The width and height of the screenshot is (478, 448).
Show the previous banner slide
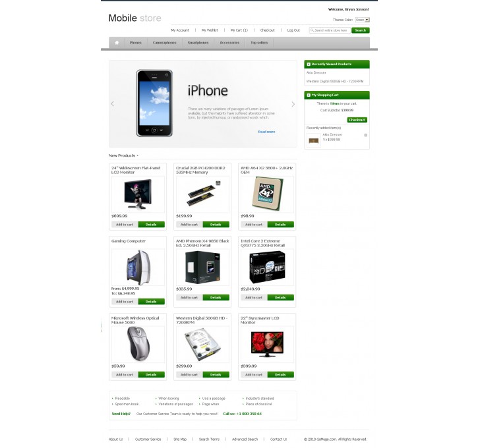pos(113,104)
